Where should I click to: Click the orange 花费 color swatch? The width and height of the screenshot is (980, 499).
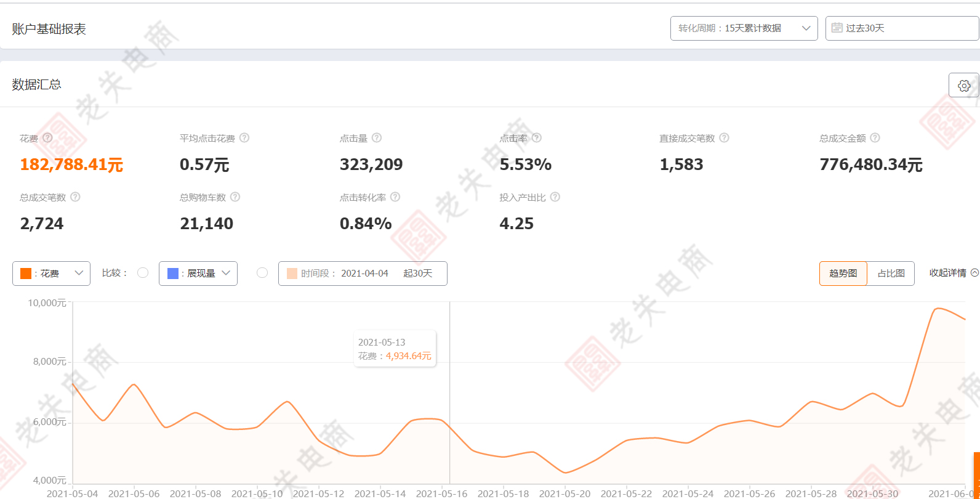(x=26, y=274)
